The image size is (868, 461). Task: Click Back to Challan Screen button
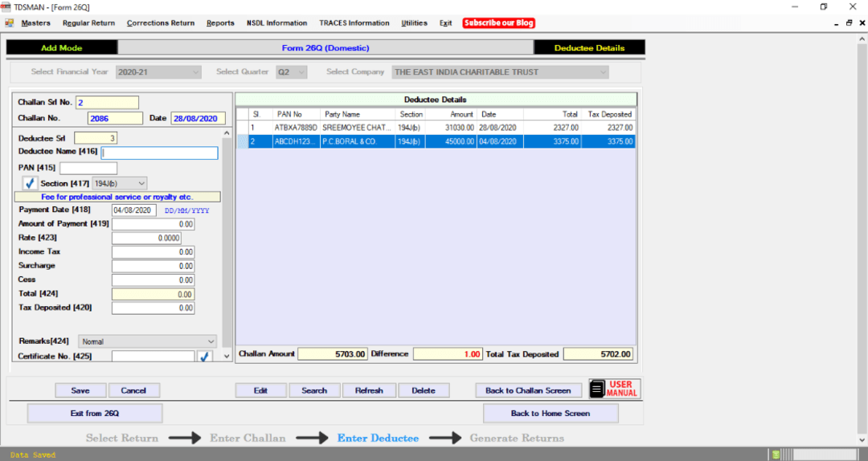[x=528, y=390]
